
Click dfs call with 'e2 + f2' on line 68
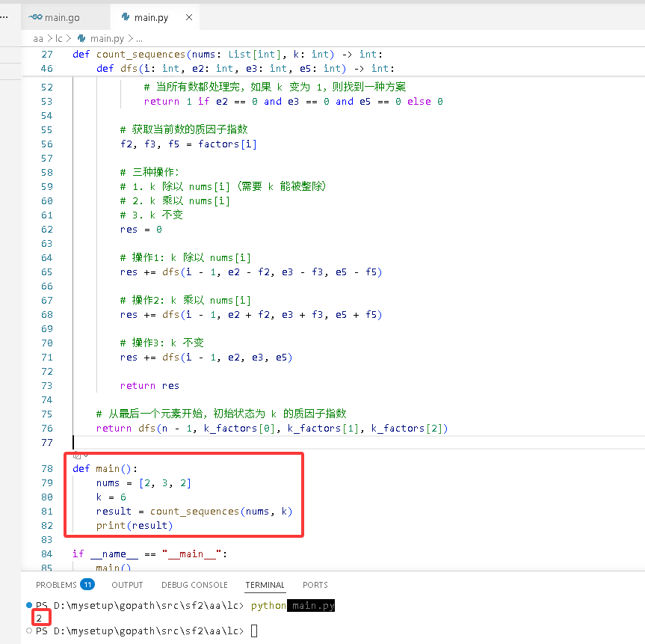pyautogui.click(x=251, y=315)
